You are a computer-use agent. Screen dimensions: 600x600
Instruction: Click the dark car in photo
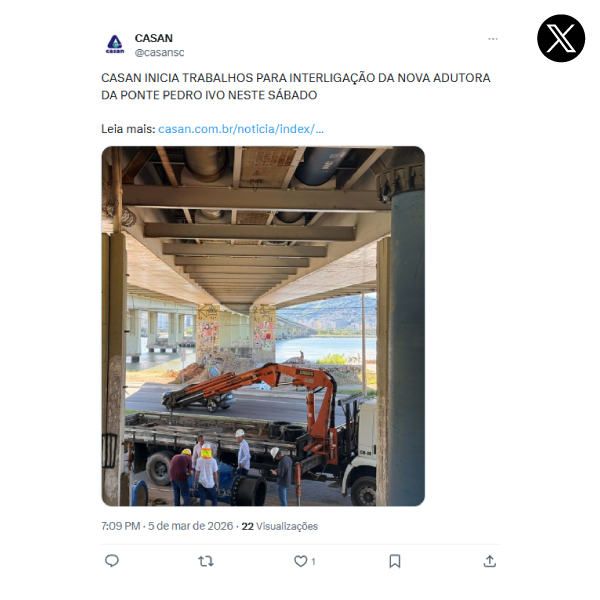pos(199,400)
